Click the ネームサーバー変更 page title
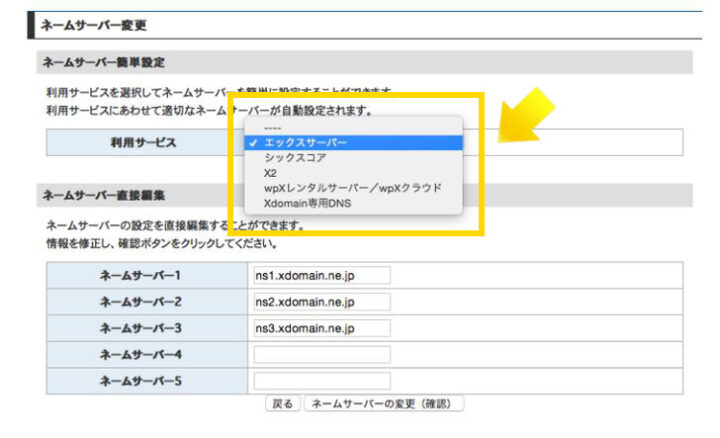Image resolution: width=720 pixels, height=438 pixels. pyautogui.click(x=94, y=25)
